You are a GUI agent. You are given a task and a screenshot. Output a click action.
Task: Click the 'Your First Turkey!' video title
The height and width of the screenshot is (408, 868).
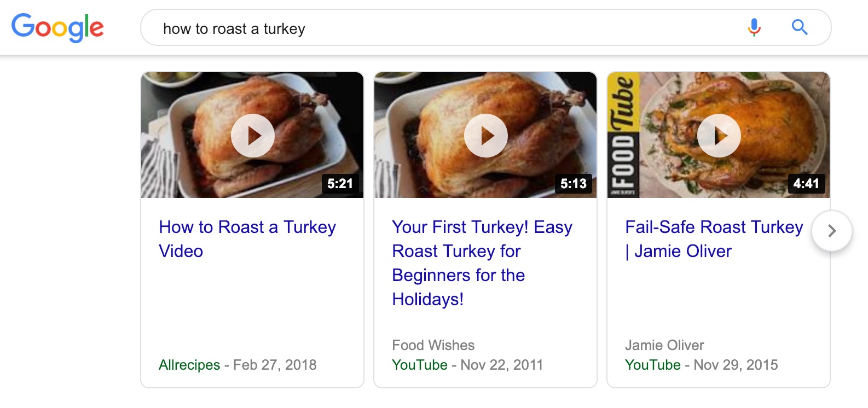pos(482,263)
